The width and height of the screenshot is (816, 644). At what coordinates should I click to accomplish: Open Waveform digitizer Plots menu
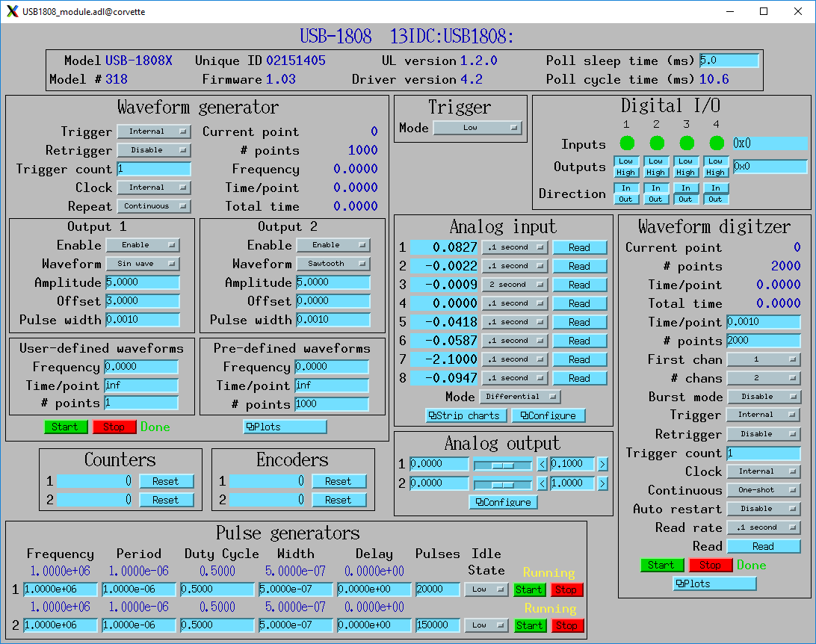click(714, 584)
